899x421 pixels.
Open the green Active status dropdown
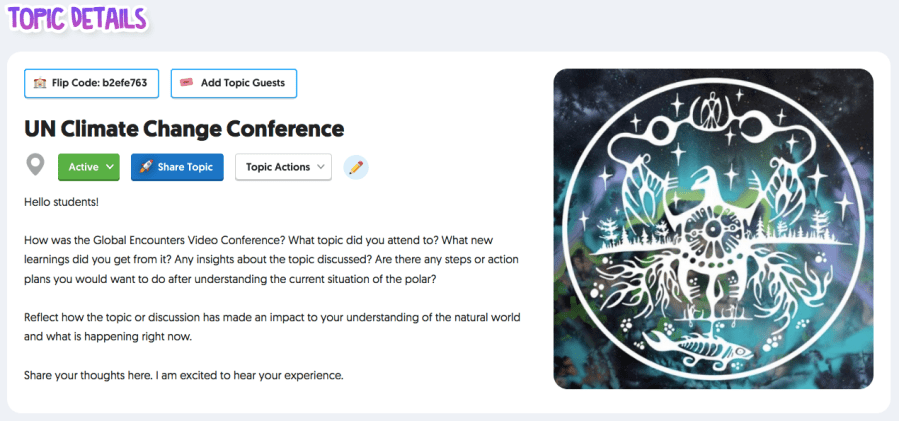(x=89, y=167)
